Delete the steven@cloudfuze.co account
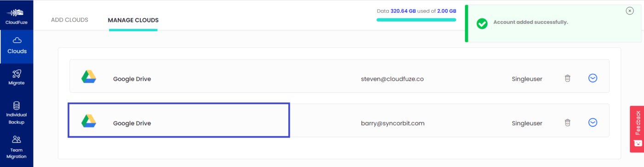 click(568, 78)
